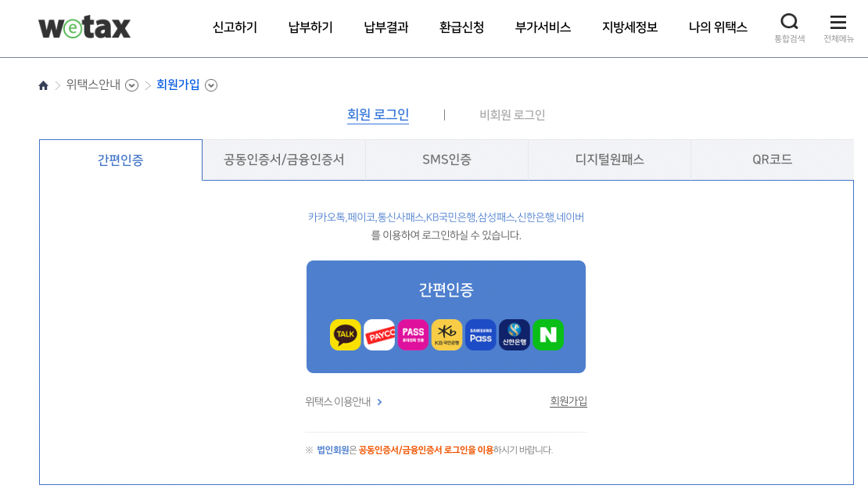Click the wetax logo

[84, 27]
